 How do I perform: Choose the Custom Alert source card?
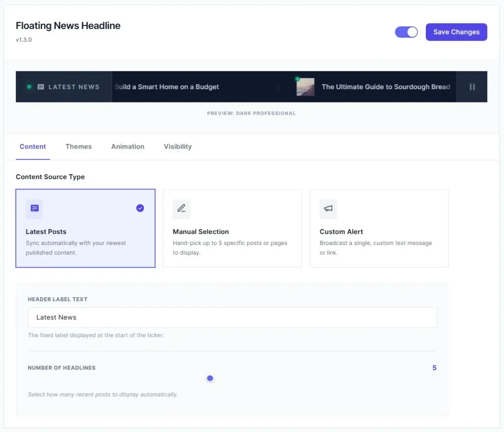(x=379, y=228)
